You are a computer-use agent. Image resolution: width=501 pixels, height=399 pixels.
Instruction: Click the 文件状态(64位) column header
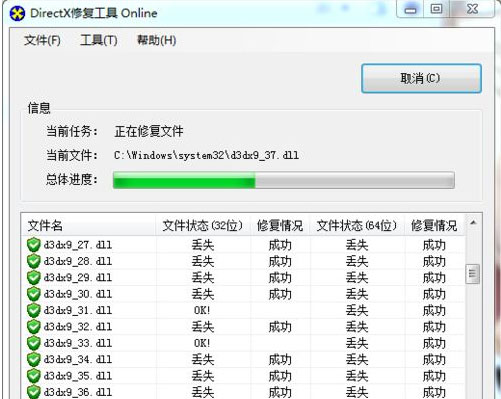pyautogui.click(x=357, y=226)
